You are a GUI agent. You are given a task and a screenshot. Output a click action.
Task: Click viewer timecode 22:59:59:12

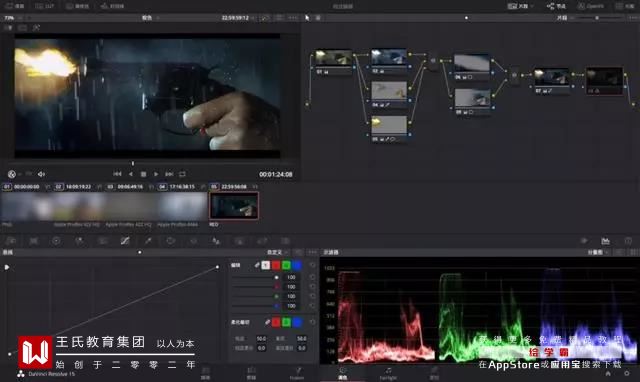pyautogui.click(x=235, y=18)
